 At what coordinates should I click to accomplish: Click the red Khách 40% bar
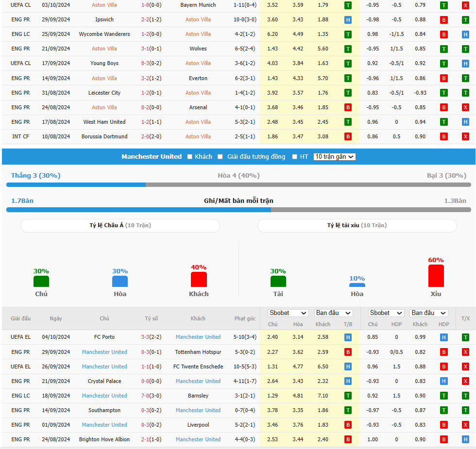click(199, 280)
